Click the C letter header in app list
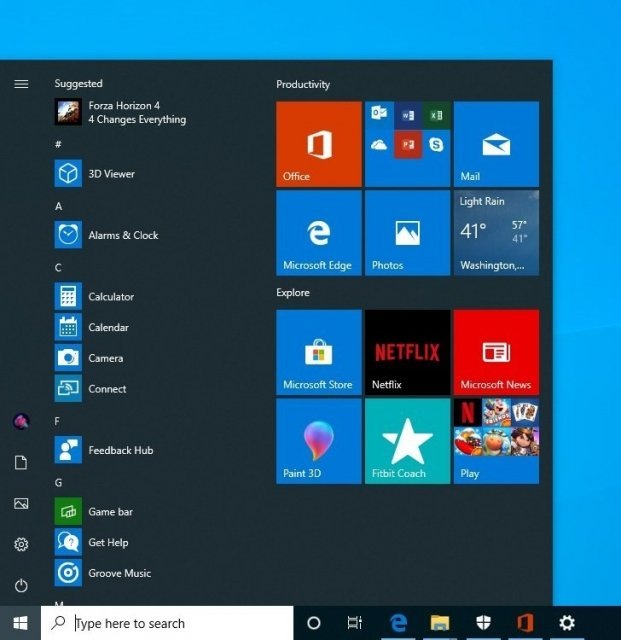Screen dimensions: 621x640 coord(58,268)
